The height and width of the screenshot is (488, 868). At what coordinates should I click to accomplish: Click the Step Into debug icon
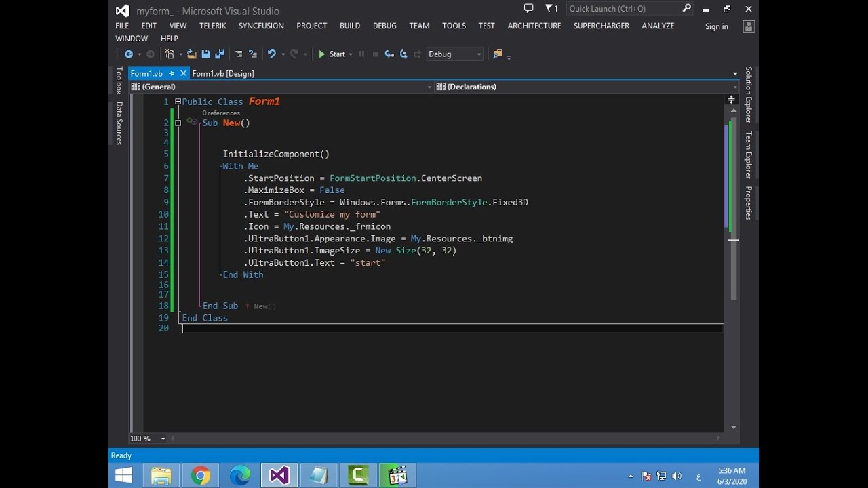[389, 54]
